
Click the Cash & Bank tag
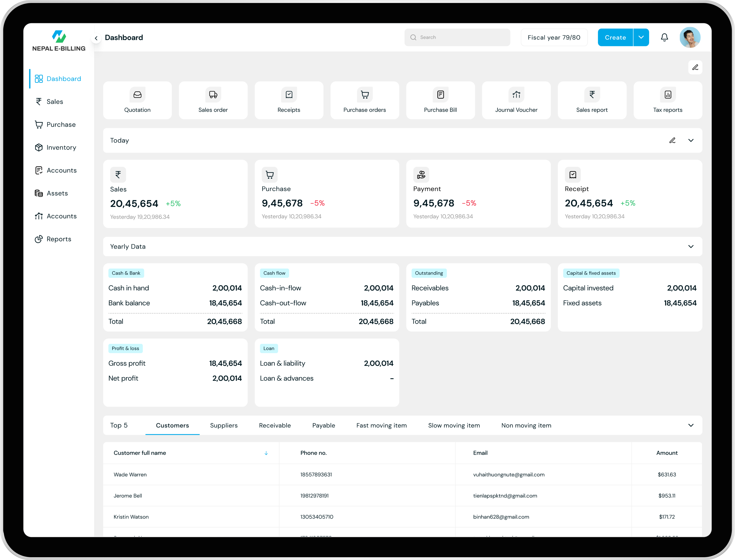pyautogui.click(x=126, y=273)
